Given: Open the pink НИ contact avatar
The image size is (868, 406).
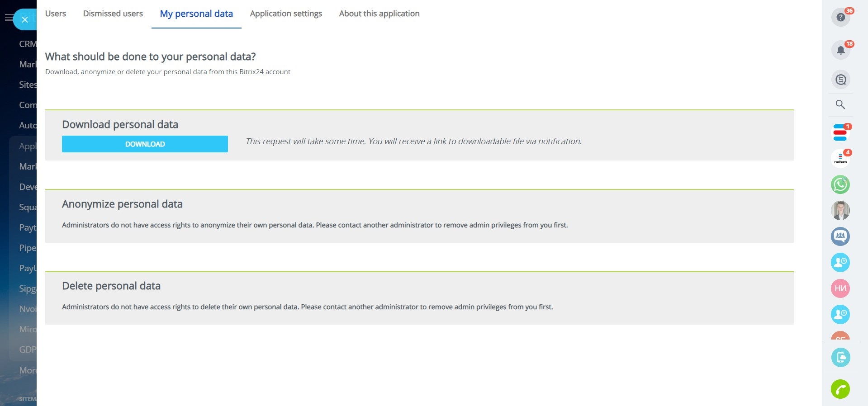Looking at the screenshot, I should (x=840, y=288).
